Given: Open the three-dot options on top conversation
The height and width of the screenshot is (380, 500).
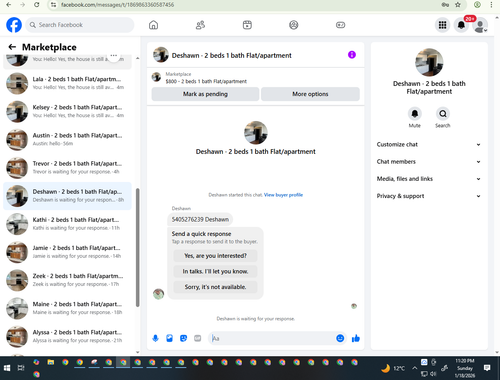Looking at the screenshot, I should 114,56.
